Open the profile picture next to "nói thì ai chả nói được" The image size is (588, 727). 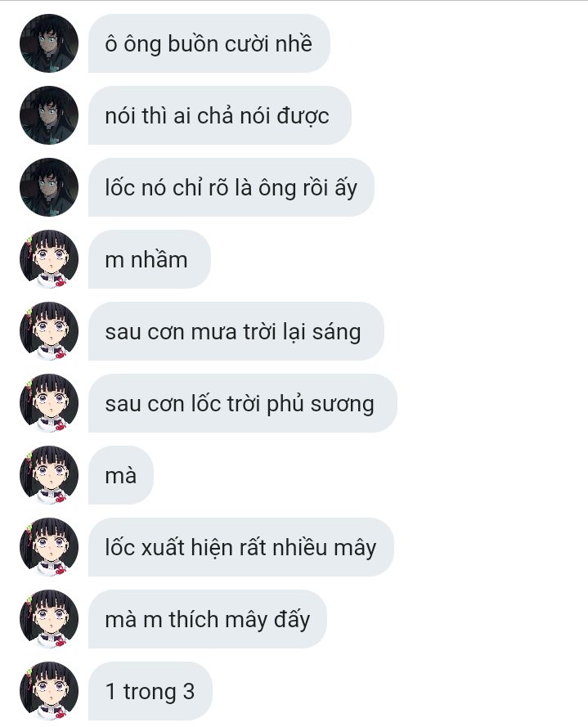tap(49, 115)
